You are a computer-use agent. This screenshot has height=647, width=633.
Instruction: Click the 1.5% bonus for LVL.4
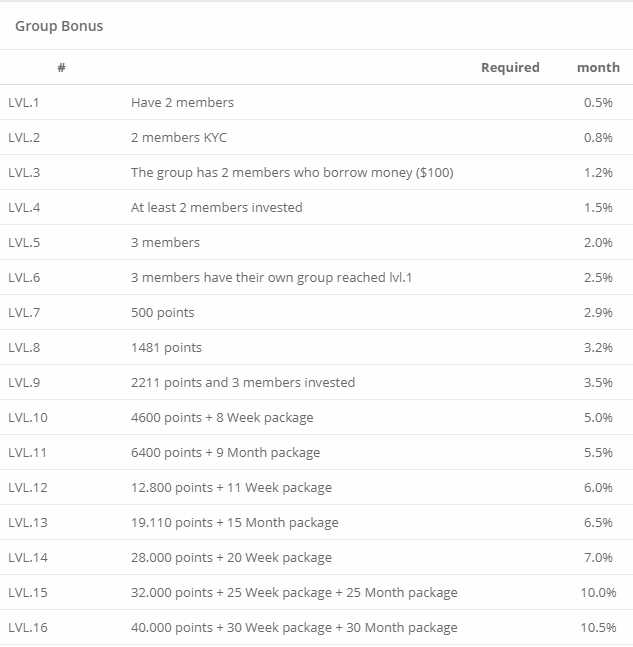coord(598,207)
